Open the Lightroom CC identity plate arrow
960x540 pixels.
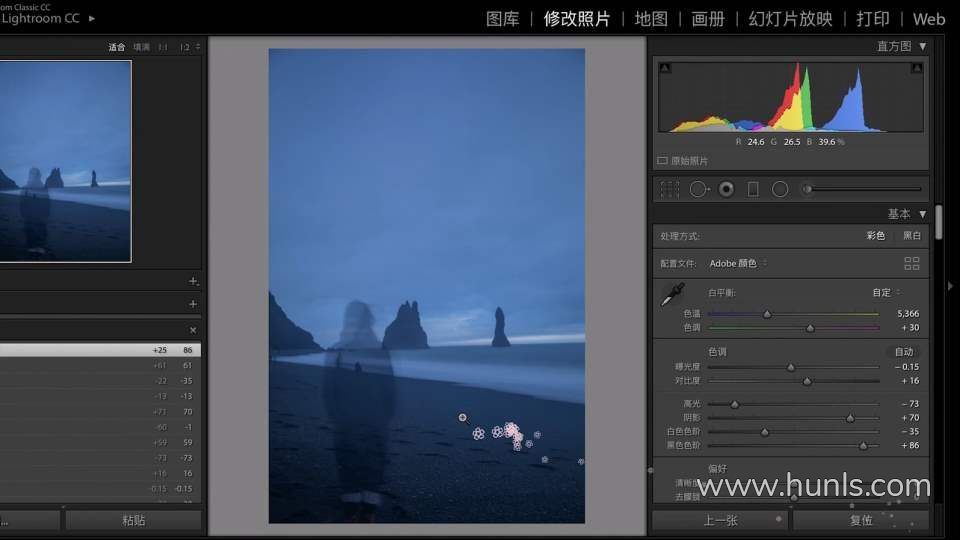pyautogui.click(x=92, y=18)
